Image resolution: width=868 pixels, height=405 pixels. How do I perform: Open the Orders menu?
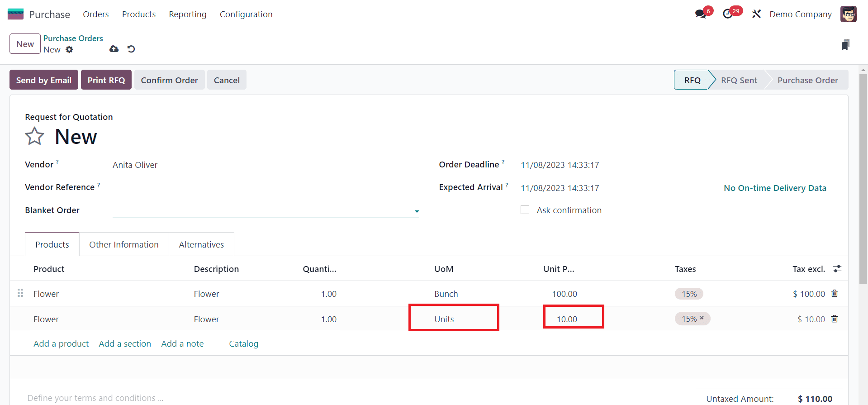[x=96, y=14]
